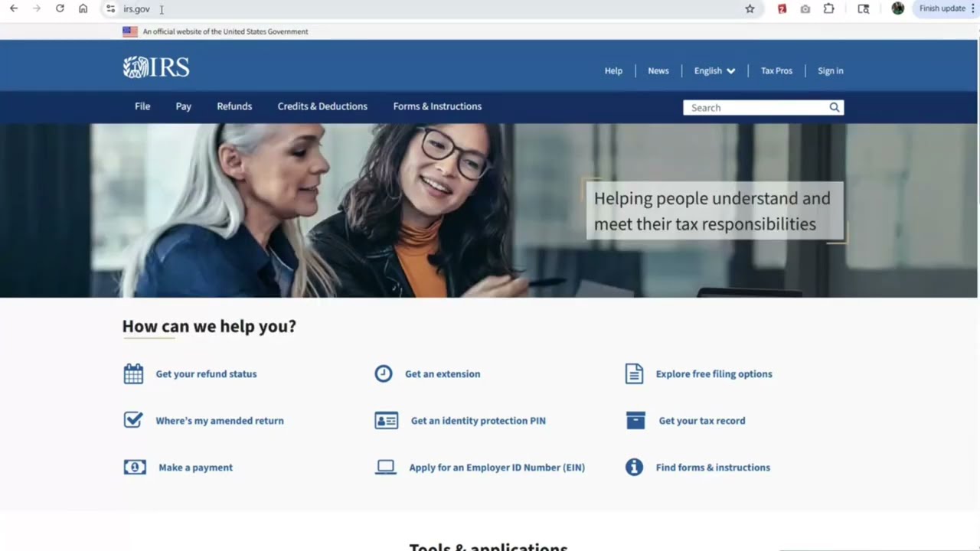Open the red PDF extension icon
Viewport: 980px width, 551px height.
[782, 8]
